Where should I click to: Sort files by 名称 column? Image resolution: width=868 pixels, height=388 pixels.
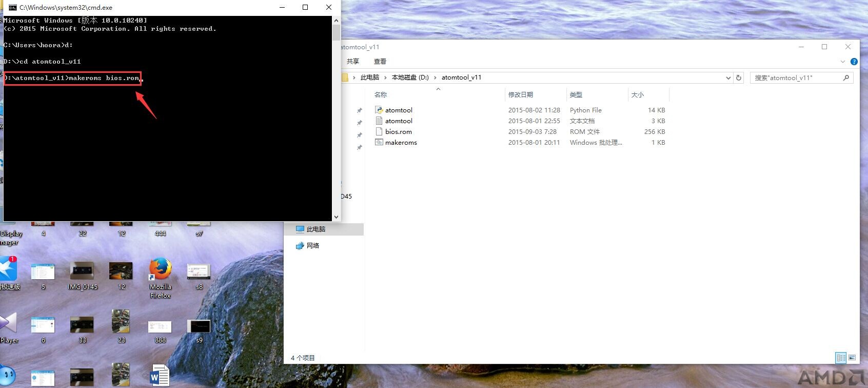click(x=381, y=94)
